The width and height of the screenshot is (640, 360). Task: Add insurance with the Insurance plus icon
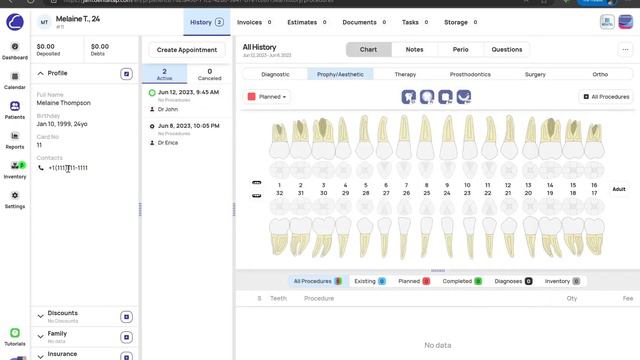coord(127,356)
